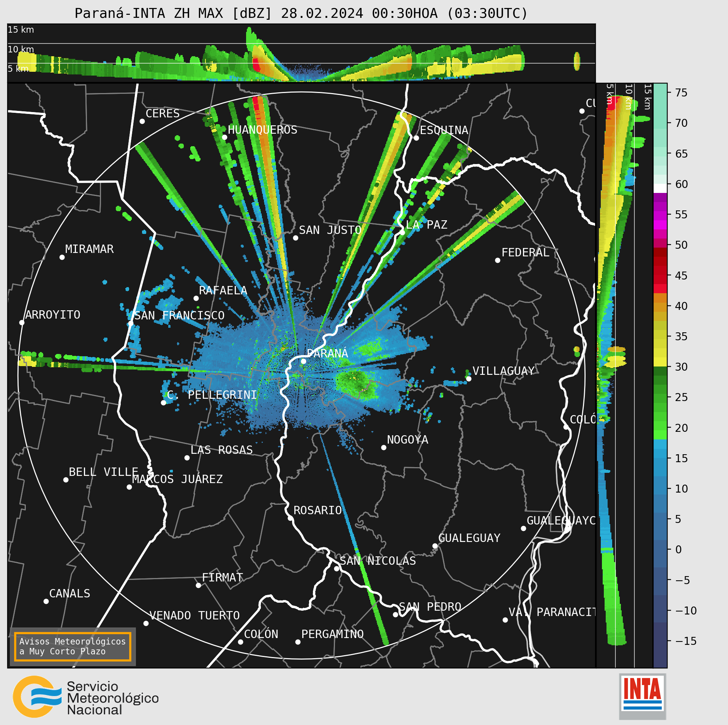Click the SAN NICOLAS city label
Viewport: 728px width, 725px height.
coord(378,561)
